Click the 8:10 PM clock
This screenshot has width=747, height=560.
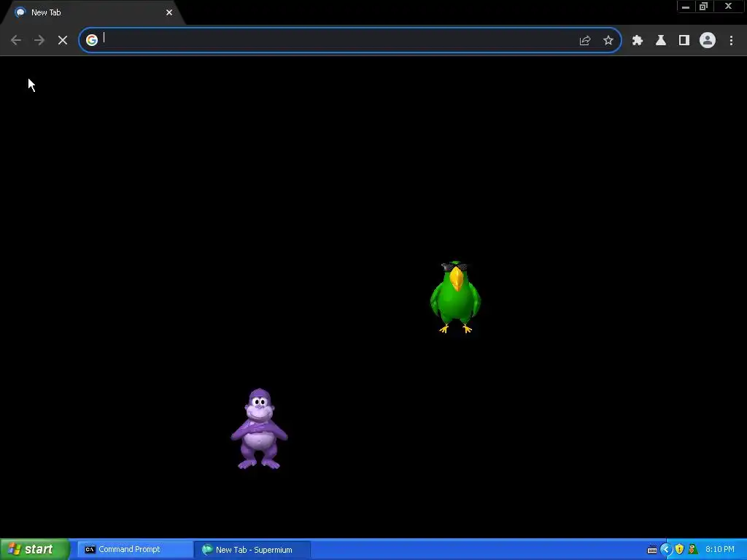coord(720,550)
